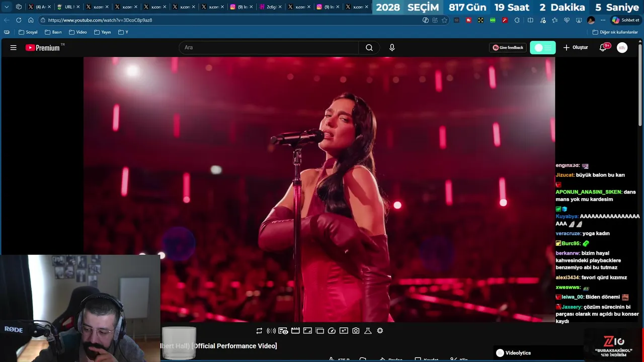
Task: Open the YouTube guide hamburger menu
Action: pyautogui.click(x=14, y=48)
